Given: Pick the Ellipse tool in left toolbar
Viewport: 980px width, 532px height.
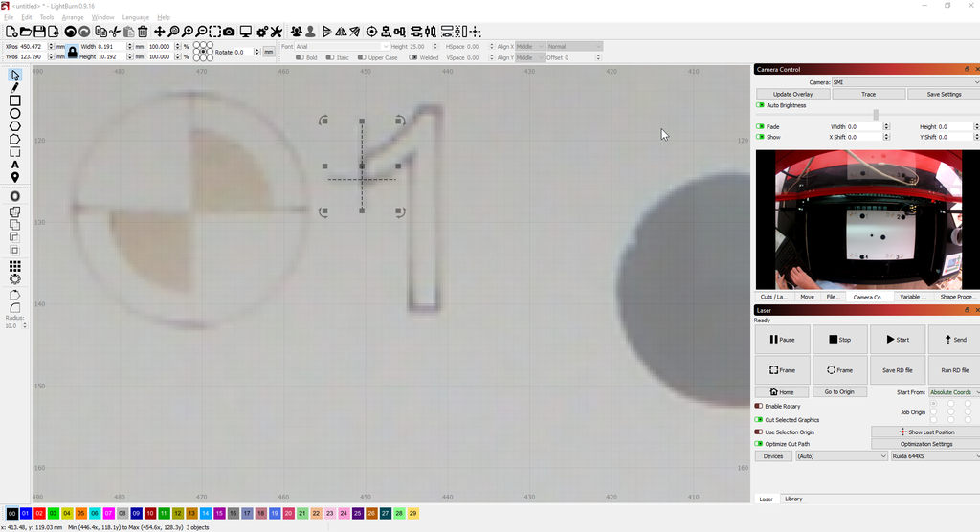Looking at the screenshot, I should click(15, 113).
